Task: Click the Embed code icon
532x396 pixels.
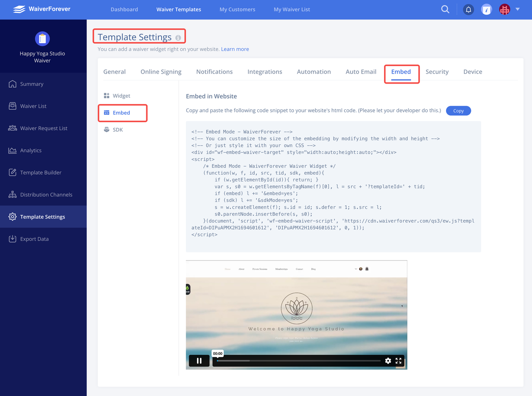Action: click(x=107, y=113)
